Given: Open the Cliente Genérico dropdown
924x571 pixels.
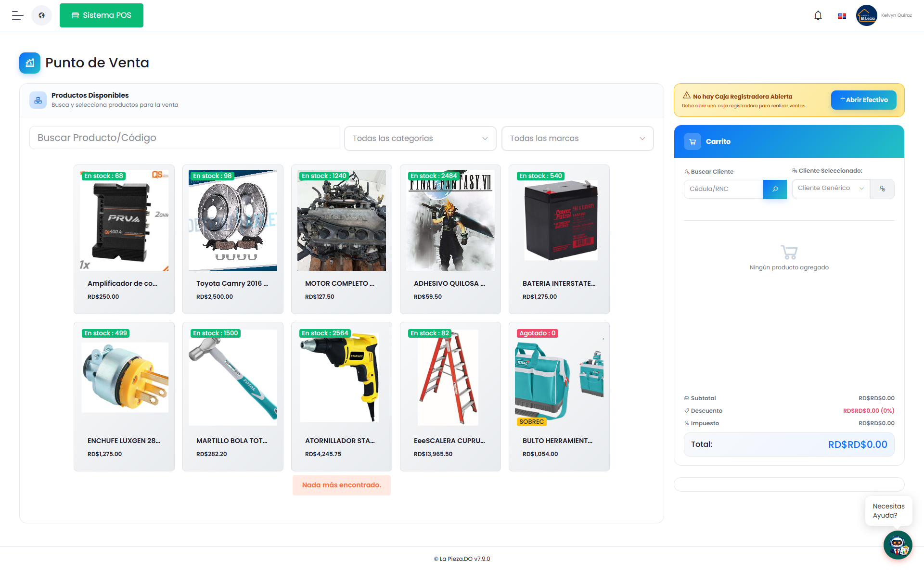Looking at the screenshot, I should pos(831,188).
